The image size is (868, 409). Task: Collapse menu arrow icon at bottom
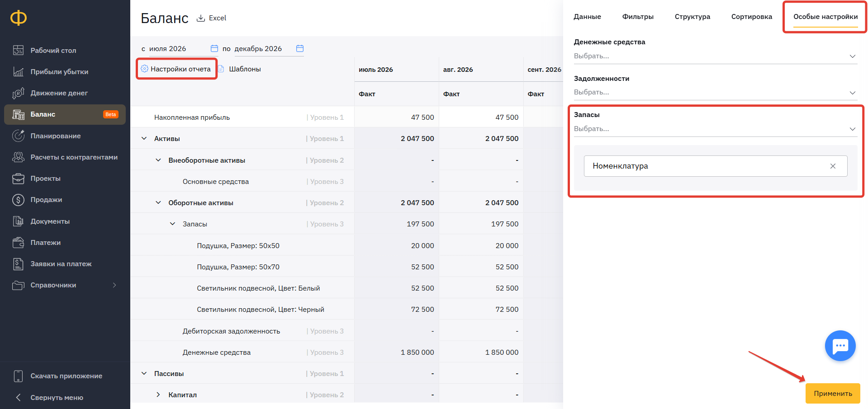point(18,397)
